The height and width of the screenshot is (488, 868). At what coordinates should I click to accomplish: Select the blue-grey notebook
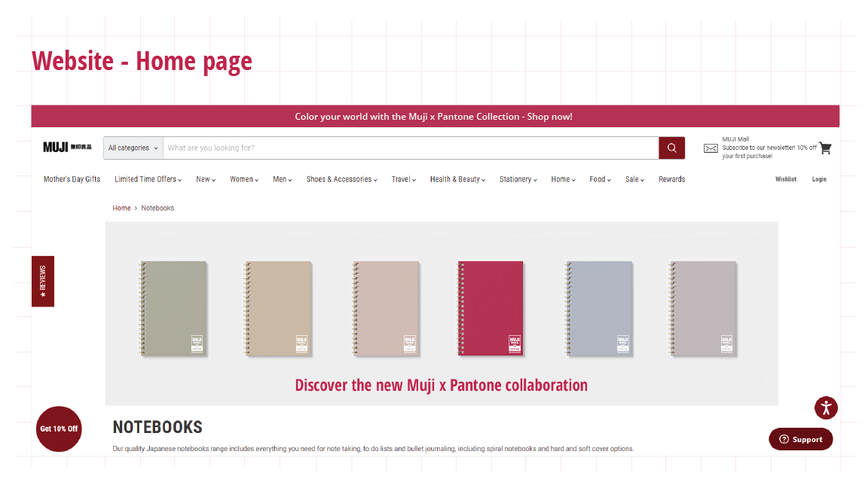pos(599,308)
